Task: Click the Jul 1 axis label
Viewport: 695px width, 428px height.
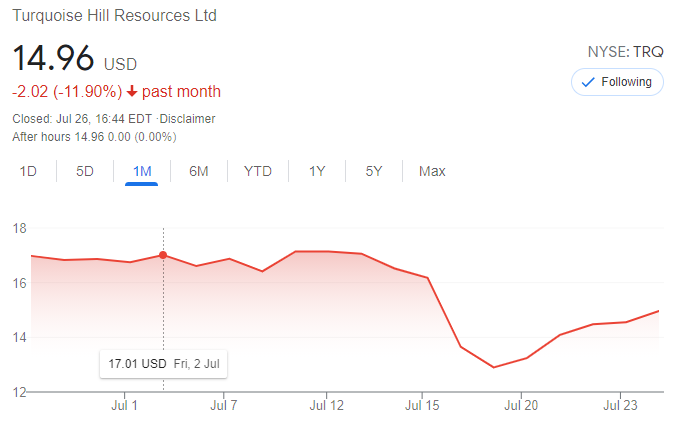Action: pyautogui.click(x=124, y=405)
